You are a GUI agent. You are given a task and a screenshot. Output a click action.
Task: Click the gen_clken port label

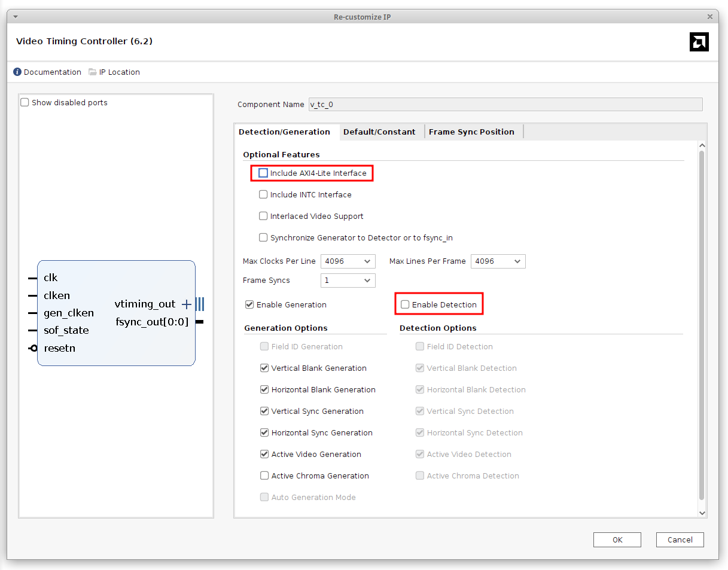69,313
